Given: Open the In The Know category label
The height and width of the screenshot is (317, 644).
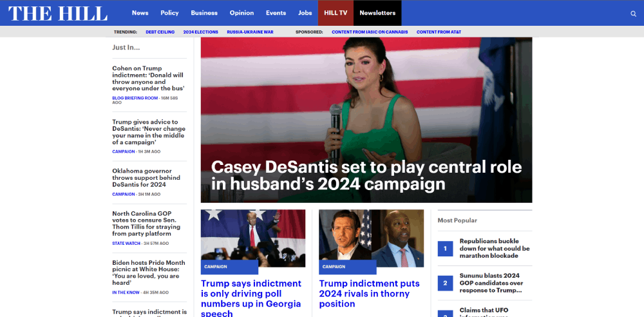Looking at the screenshot, I should [126, 293].
